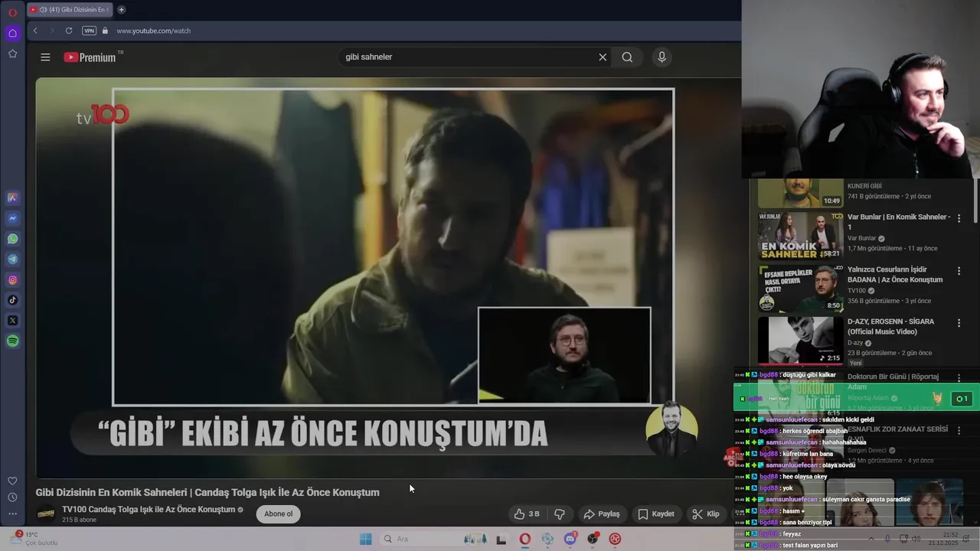The width and height of the screenshot is (980, 551).
Task: Open 'Yalnızca Cesurların İşidir BADANA' video title
Action: point(895,275)
